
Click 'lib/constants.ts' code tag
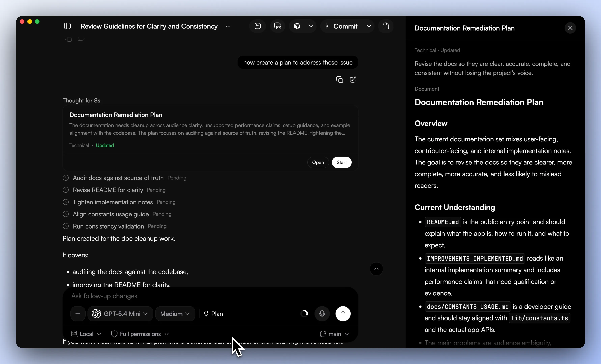click(539, 318)
